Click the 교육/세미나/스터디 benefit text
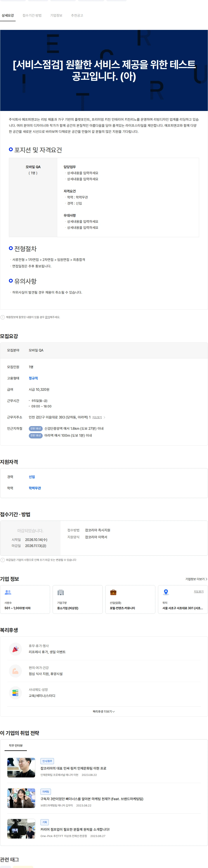This screenshot has width=208, height=868. pos(42,696)
